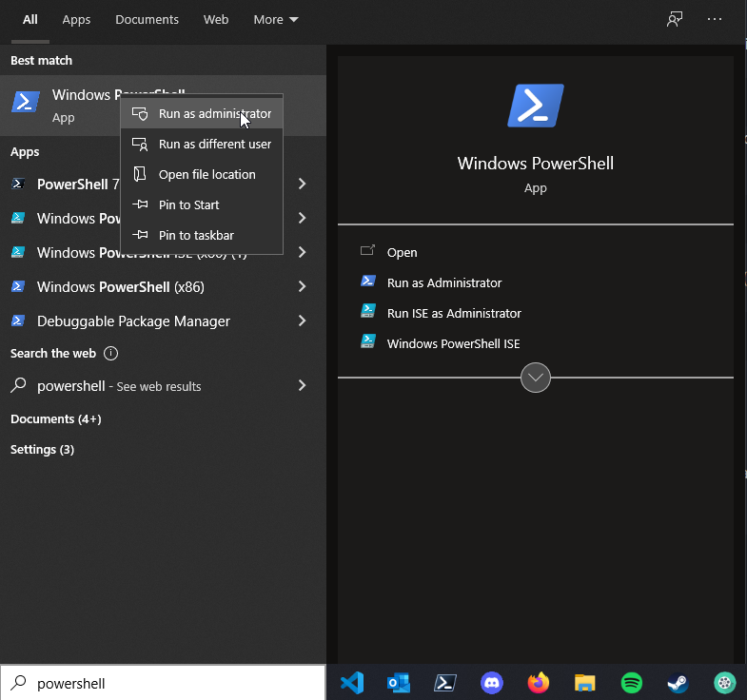Image resolution: width=747 pixels, height=700 pixels.
Task: Click the PowerShell 7 app icon
Action: coord(18,184)
